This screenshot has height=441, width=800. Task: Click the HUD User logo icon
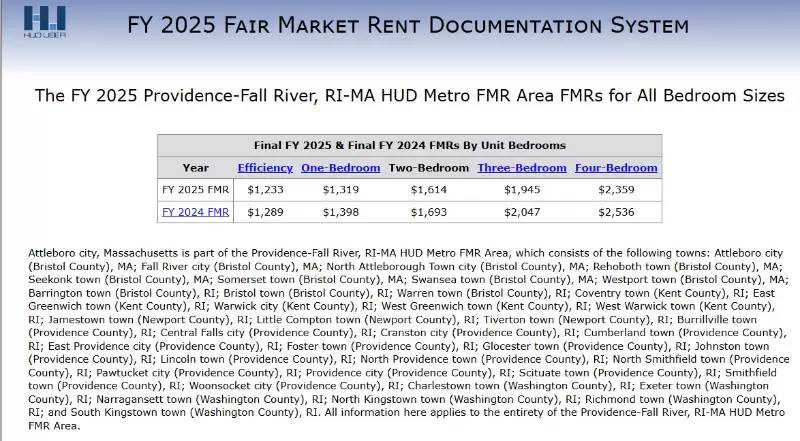(x=44, y=22)
